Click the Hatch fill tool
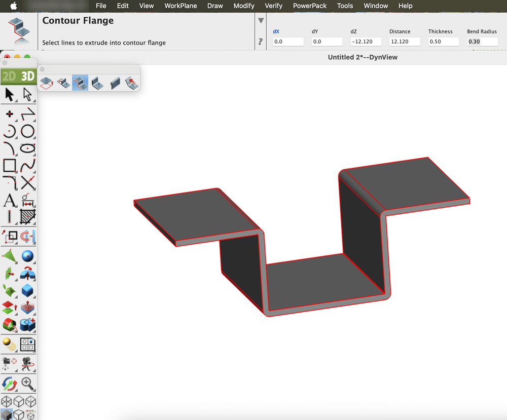The image size is (507, 420). point(28,217)
